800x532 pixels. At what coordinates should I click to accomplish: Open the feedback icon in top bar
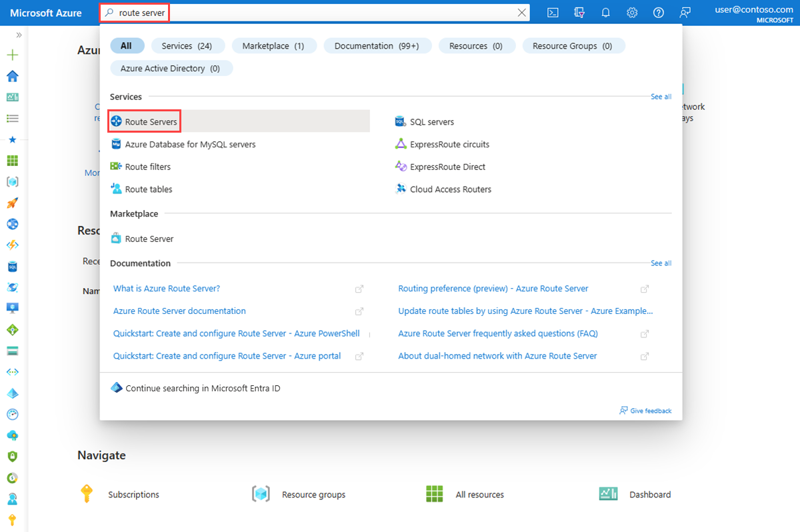coord(685,13)
